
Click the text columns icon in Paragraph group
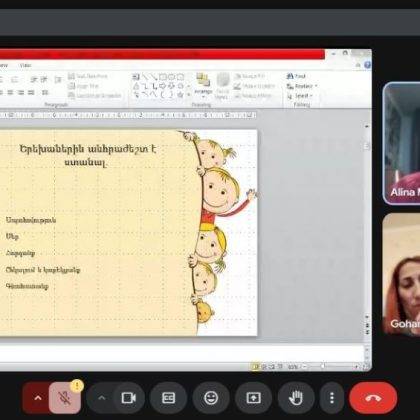coord(45,92)
